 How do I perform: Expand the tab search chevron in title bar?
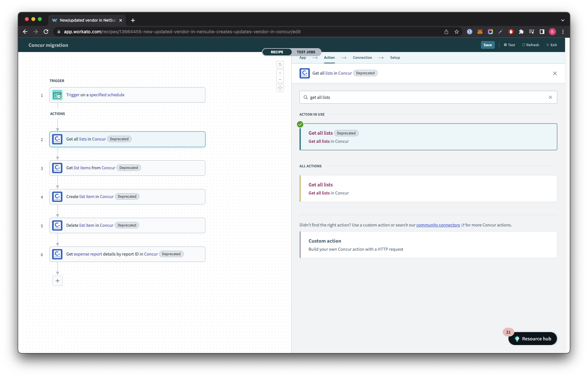pos(562,20)
